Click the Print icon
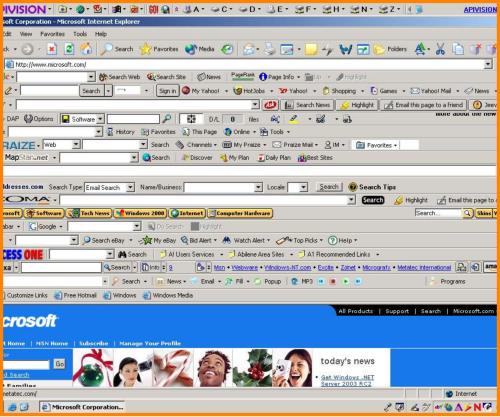This screenshot has height=417, width=500. click(270, 49)
